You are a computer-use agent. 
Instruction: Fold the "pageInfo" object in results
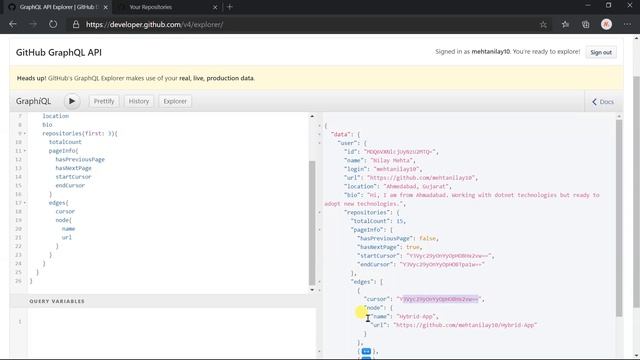pos(320,230)
